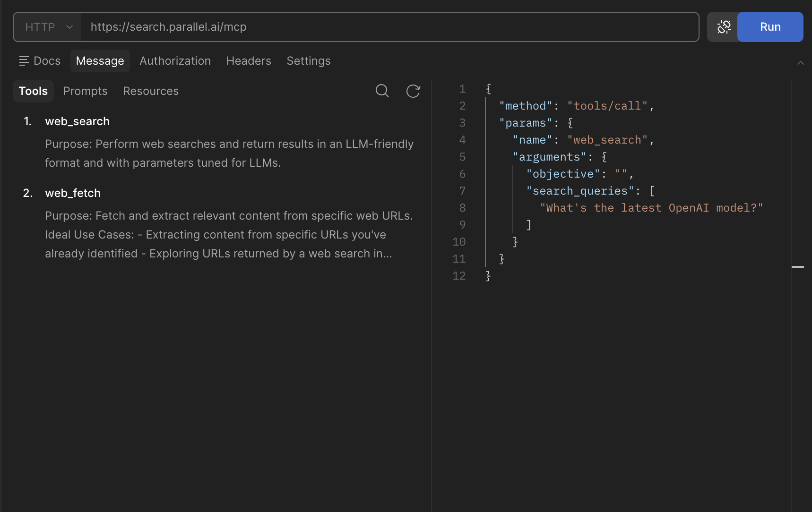Click the editor scrollbar position marker
The image size is (812, 512).
798,267
